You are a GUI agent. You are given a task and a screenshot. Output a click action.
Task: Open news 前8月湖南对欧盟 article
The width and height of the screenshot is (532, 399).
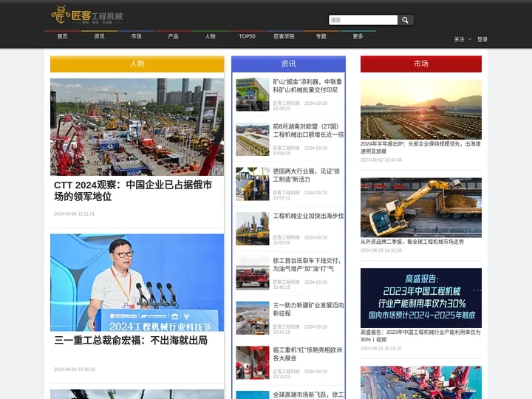click(x=308, y=131)
